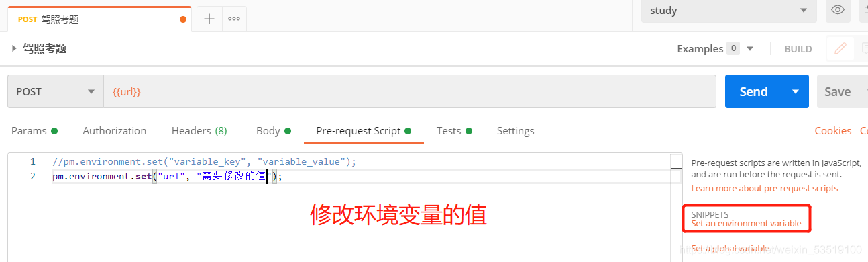Open the Settings tab
Image resolution: width=868 pixels, height=262 pixels.
515,131
